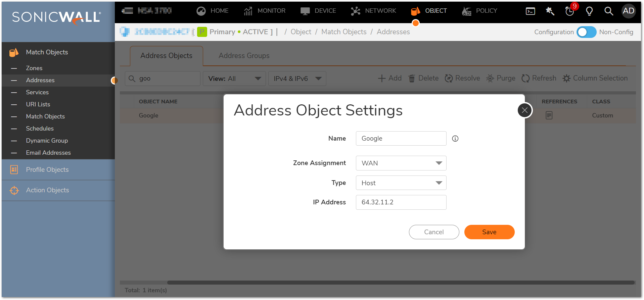Image resolution: width=644 pixels, height=300 pixels.
Task: Open references icon in Google row
Action: 549,115
